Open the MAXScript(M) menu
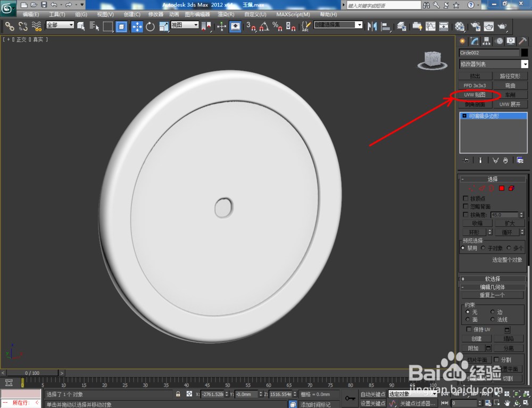 293,14
